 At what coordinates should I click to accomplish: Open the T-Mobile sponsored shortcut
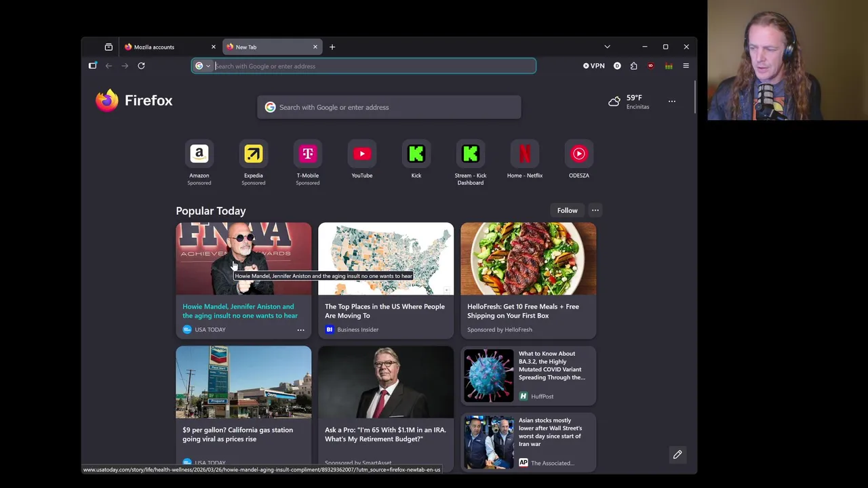coord(308,163)
